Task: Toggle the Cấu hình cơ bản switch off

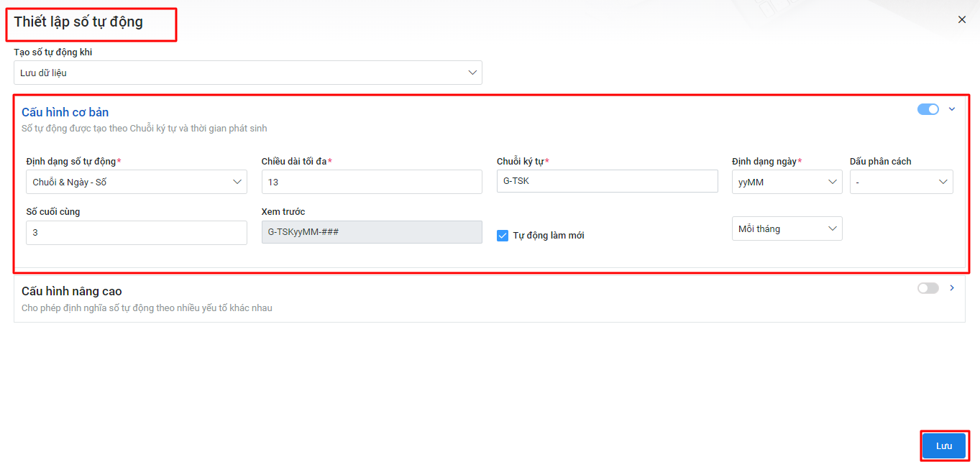Action: tap(928, 109)
